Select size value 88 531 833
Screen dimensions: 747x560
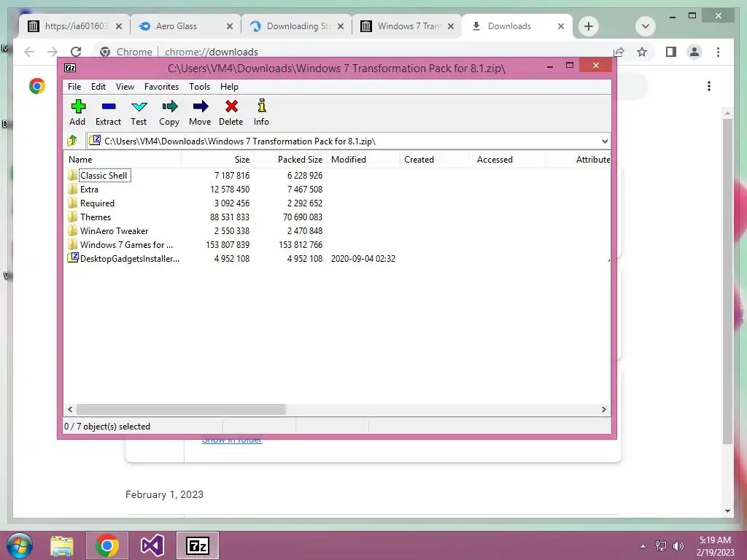(230, 217)
